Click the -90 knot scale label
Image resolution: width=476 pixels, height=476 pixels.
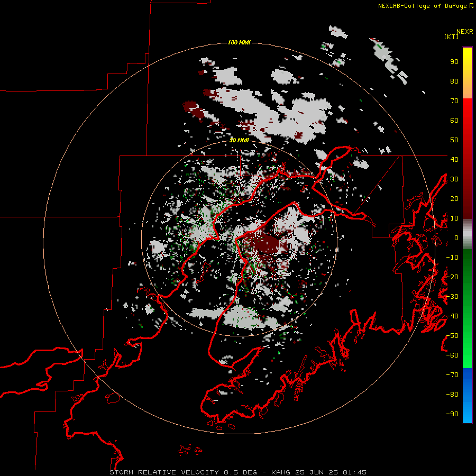tap(452, 414)
